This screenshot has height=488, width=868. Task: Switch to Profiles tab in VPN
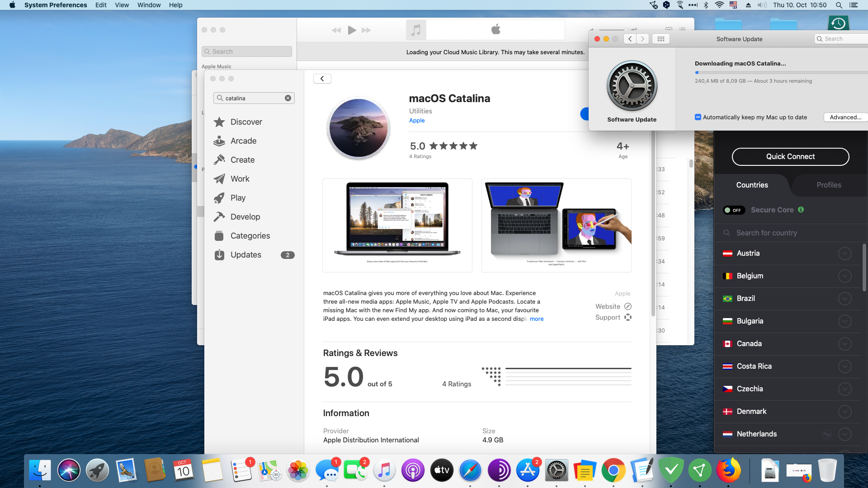coord(829,185)
